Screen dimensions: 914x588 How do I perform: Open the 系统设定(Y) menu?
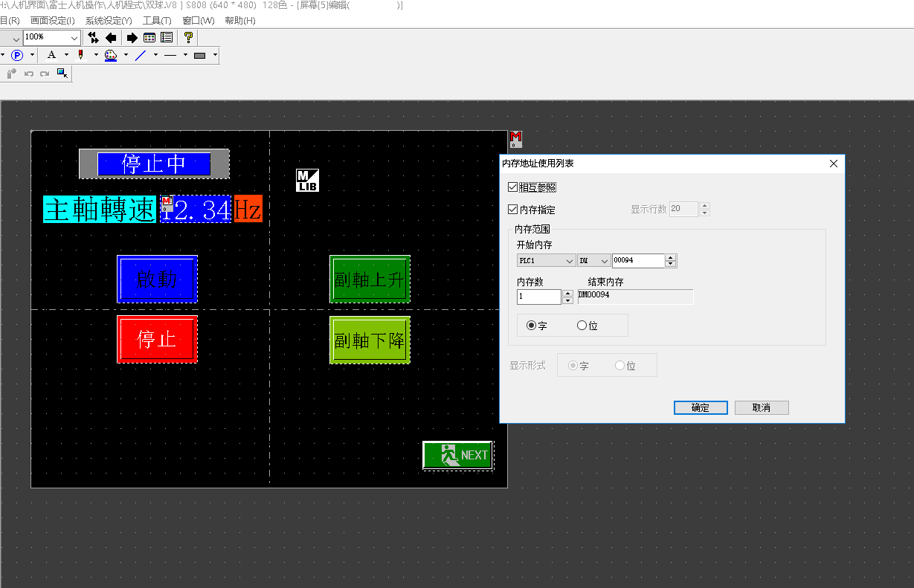[x=109, y=21]
